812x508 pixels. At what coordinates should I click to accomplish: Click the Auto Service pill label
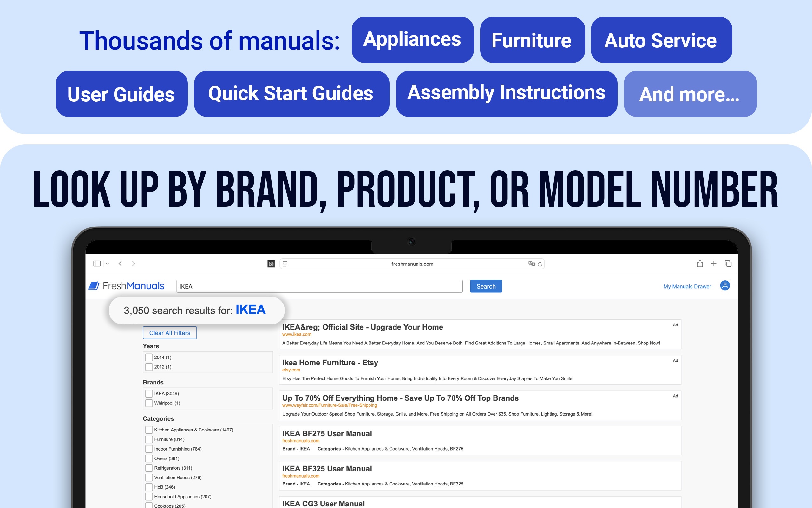661,40
